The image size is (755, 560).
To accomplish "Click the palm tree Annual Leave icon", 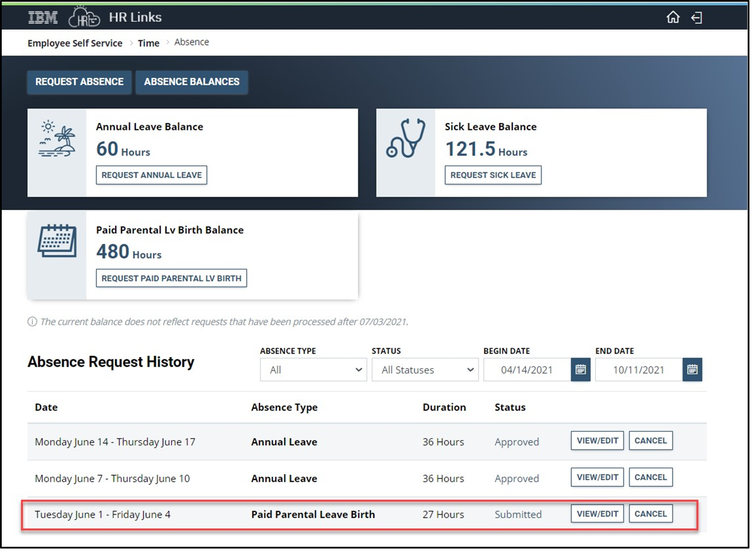I will [x=57, y=138].
